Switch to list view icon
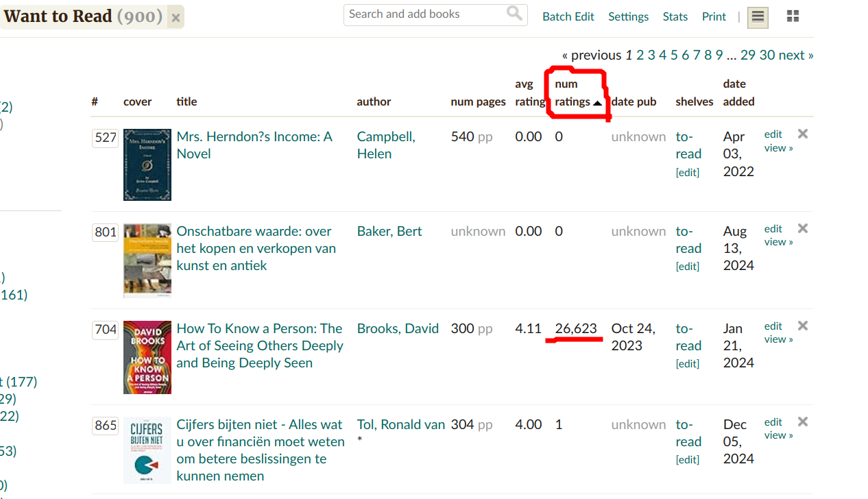Image resolution: width=868 pixels, height=499 pixels. click(758, 17)
